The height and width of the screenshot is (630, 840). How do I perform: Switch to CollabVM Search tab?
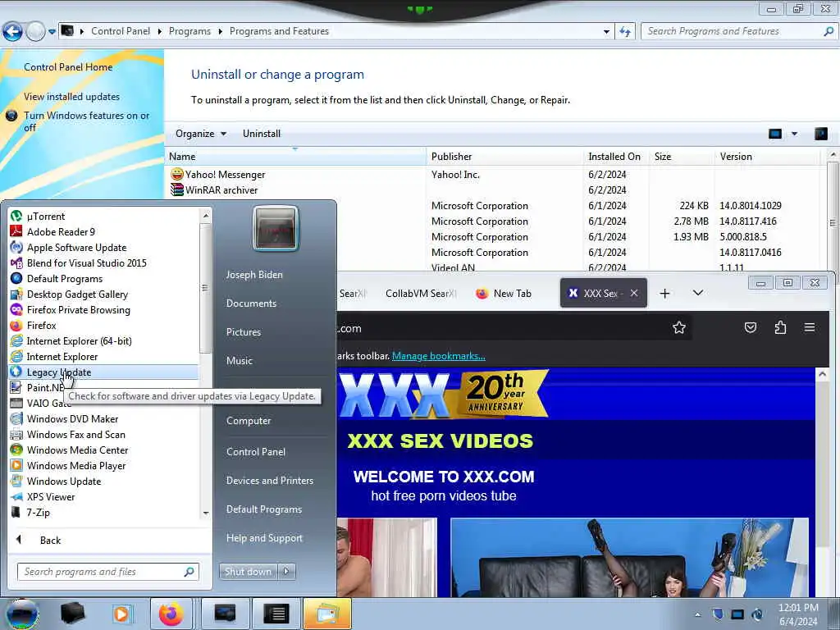click(x=421, y=294)
